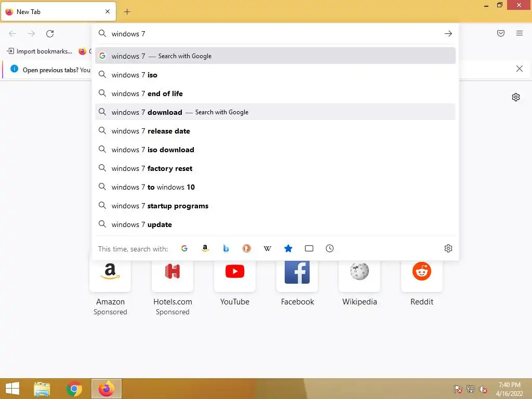Select 'windows 7 startup programs' suggestion
Image resolution: width=532 pixels, height=399 pixels.
tap(275, 206)
